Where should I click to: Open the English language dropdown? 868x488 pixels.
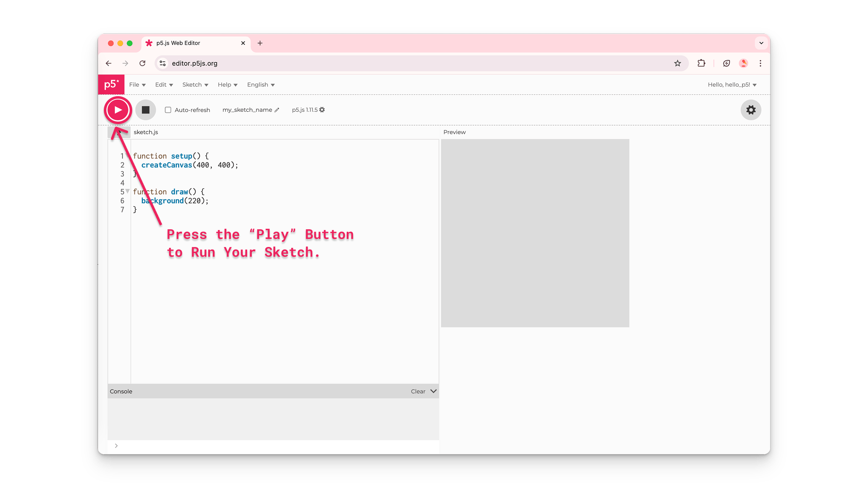(260, 84)
